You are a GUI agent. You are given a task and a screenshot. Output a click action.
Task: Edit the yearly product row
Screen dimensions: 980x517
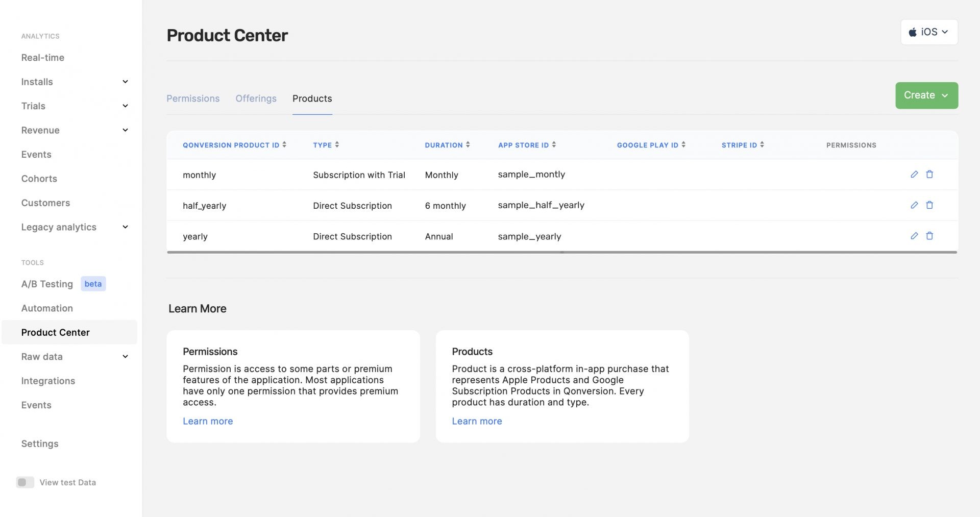point(914,236)
